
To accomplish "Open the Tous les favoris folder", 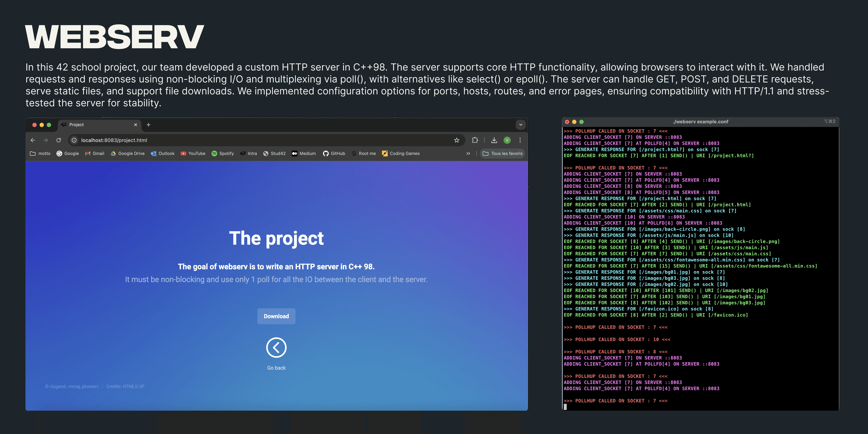I will pos(502,153).
